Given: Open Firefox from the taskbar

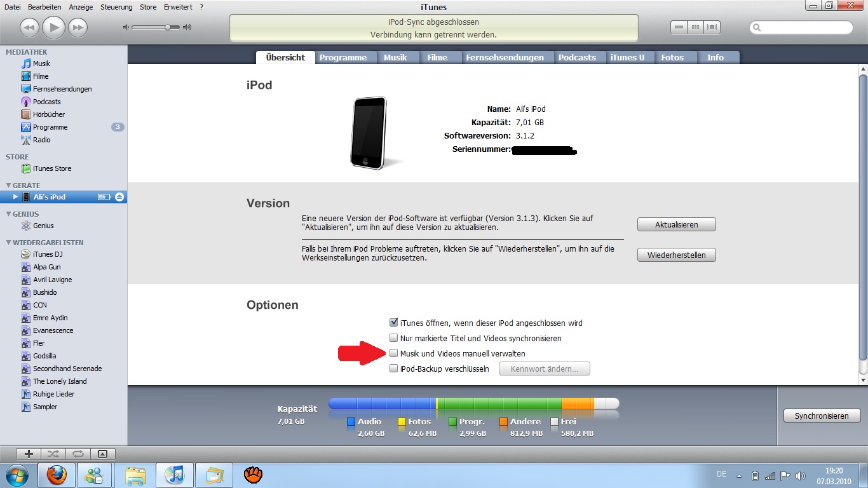Looking at the screenshot, I should click(56, 475).
